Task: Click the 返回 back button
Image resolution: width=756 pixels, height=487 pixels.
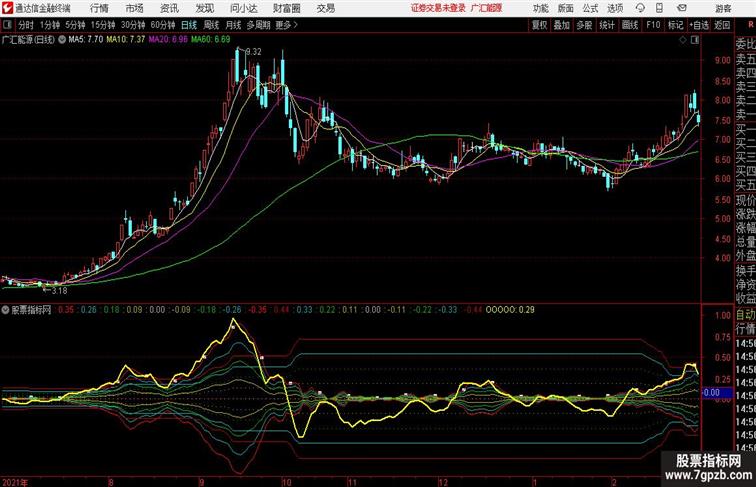Action: (722, 25)
